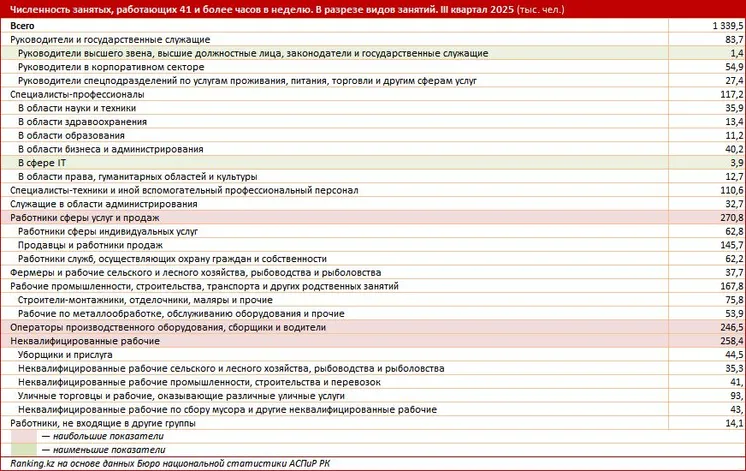Click the pink "наибольшие показатели" legend swatch
Image resolution: width=746 pixels, height=471 pixels.
click(25, 437)
